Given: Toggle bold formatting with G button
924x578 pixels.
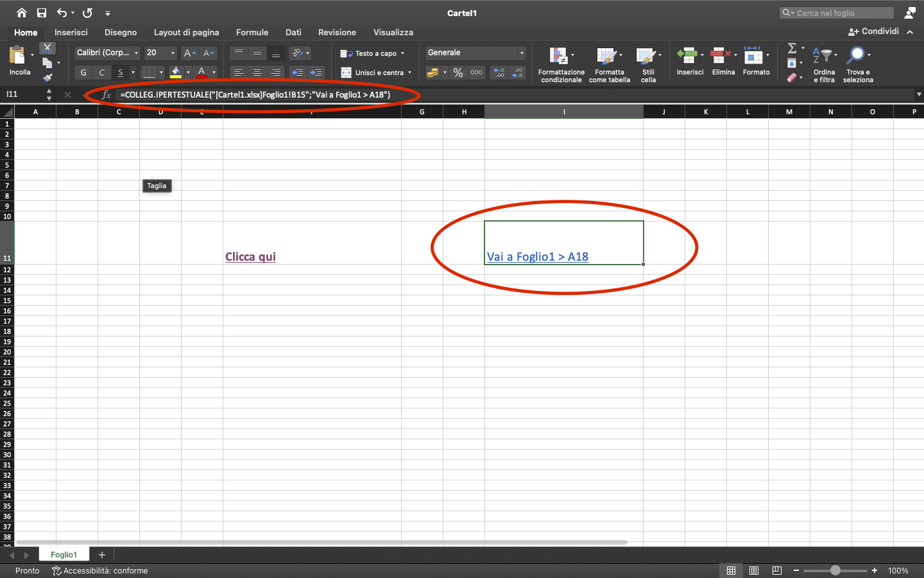Looking at the screenshot, I should pos(82,73).
